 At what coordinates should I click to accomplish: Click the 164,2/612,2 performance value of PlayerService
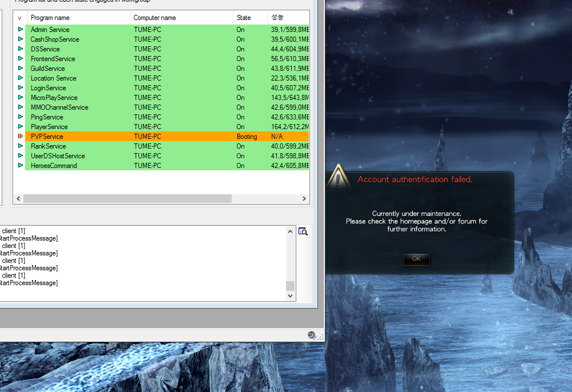(x=290, y=127)
